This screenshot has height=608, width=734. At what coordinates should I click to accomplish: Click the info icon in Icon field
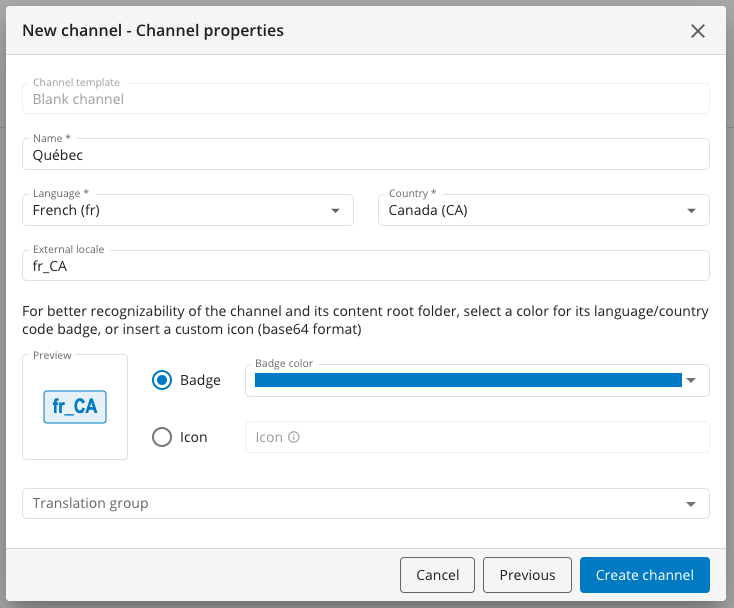(x=294, y=437)
